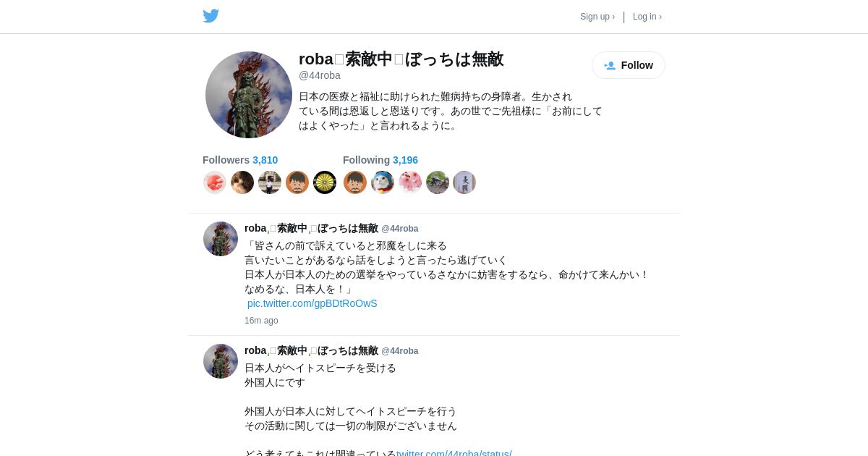This screenshot has height=456, width=868.
Task: Click the @44roba handle in second tweet
Action: 400,351
